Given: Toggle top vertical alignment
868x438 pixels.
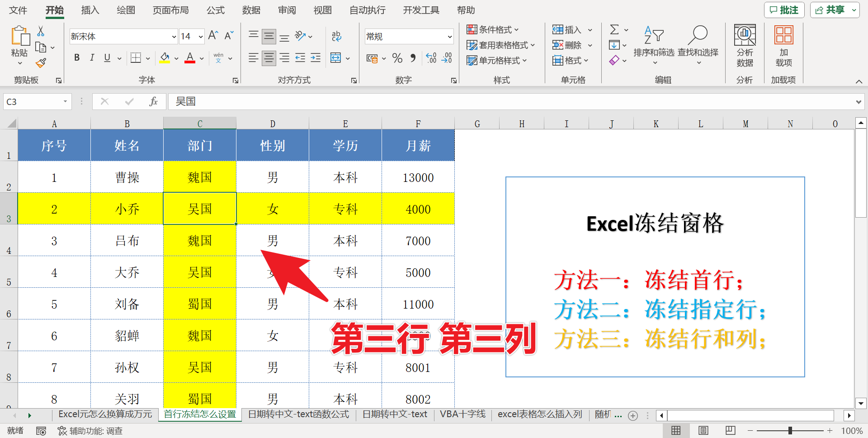Looking at the screenshot, I should [x=254, y=36].
